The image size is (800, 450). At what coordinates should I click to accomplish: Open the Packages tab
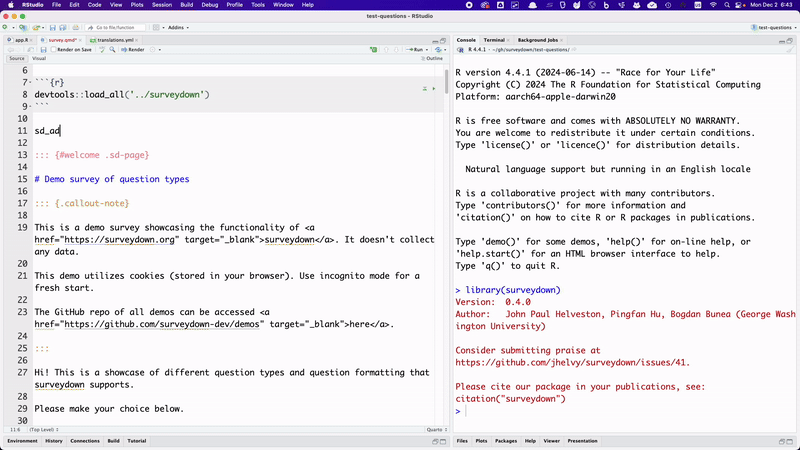point(506,441)
